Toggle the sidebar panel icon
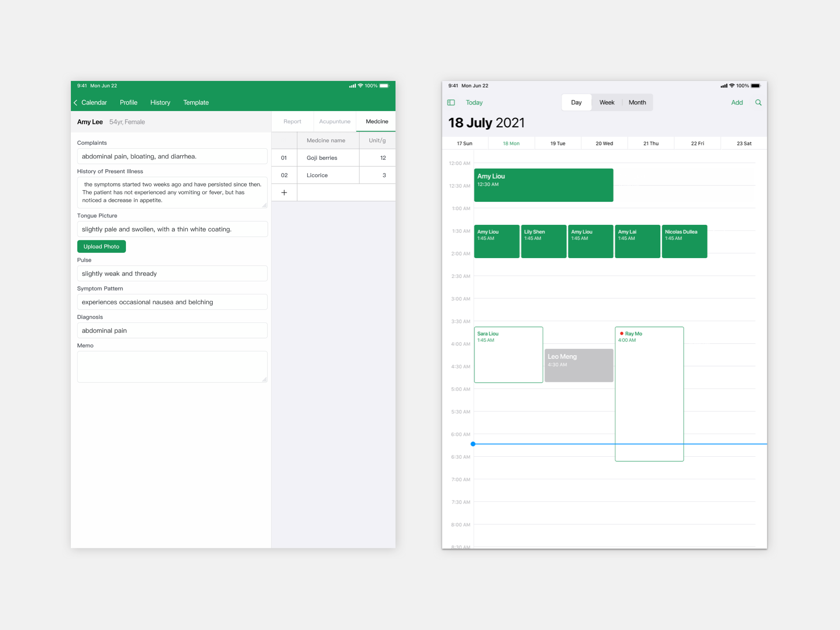This screenshot has width=840, height=630. (451, 102)
